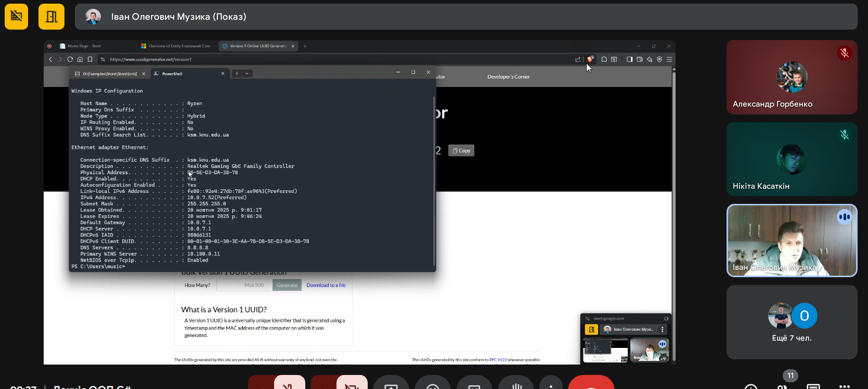The image size is (868, 389).
Task: Open the Brave Shields lion icon
Action: pos(590,59)
